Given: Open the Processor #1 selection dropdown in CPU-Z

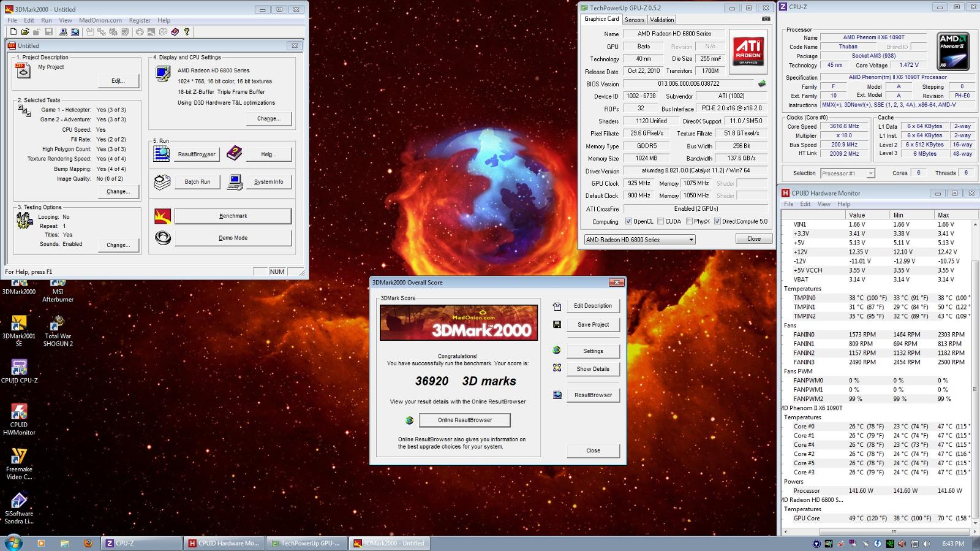Looking at the screenshot, I should (x=848, y=173).
